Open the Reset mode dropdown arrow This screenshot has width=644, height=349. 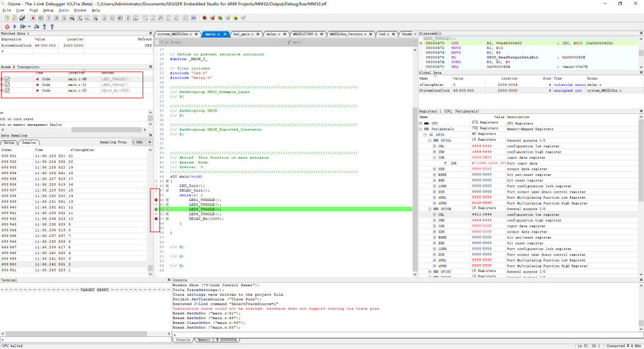(29, 27)
